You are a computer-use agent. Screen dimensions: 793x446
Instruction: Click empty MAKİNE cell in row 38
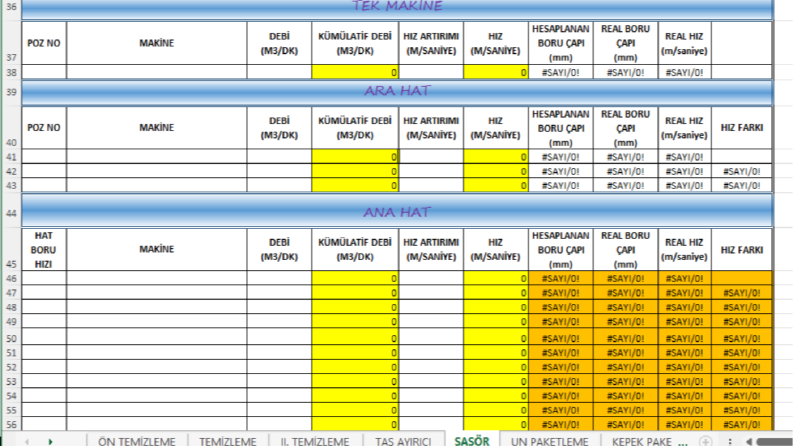[x=157, y=72]
